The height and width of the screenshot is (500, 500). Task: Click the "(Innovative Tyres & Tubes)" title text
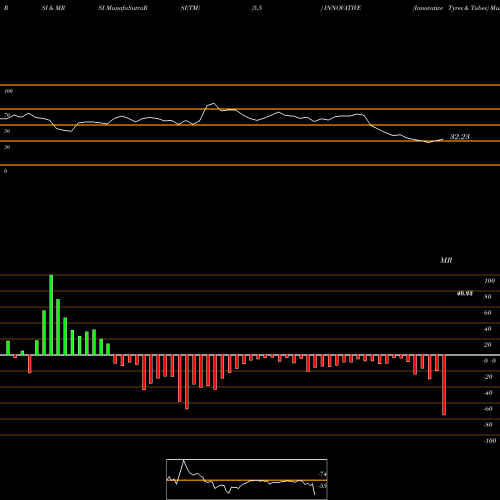point(450,8)
